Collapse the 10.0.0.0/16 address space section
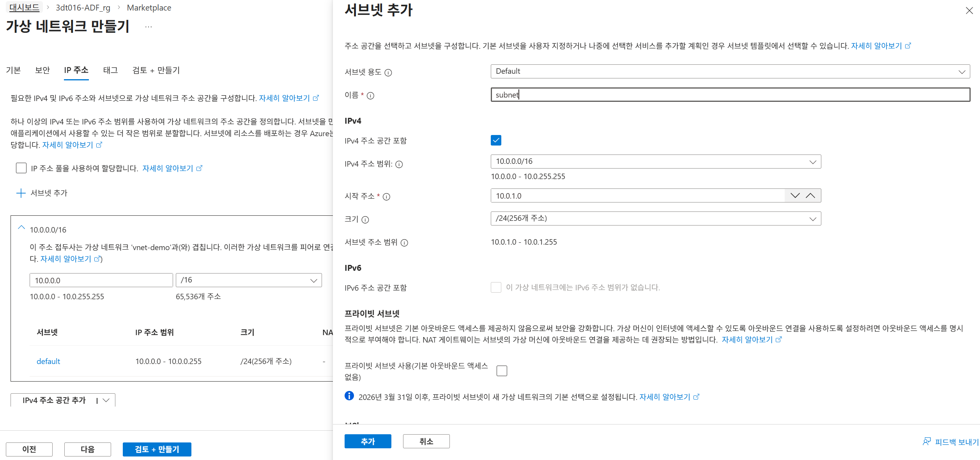980x460 pixels. click(21, 228)
